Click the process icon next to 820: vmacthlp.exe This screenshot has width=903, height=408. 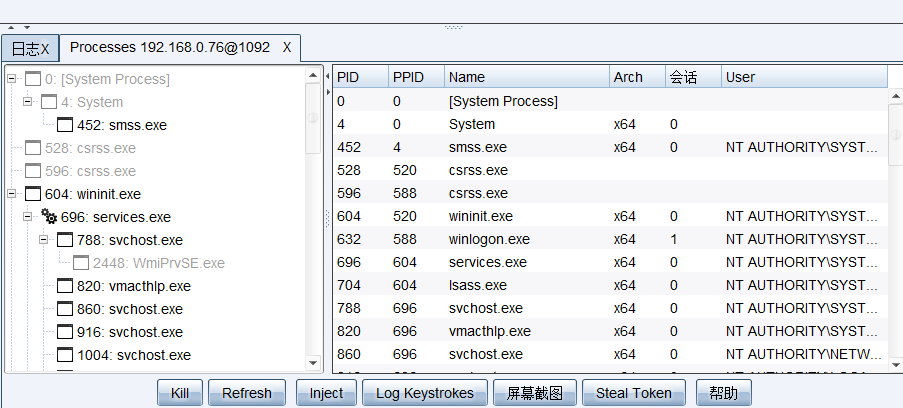pyautogui.click(x=64, y=286)
